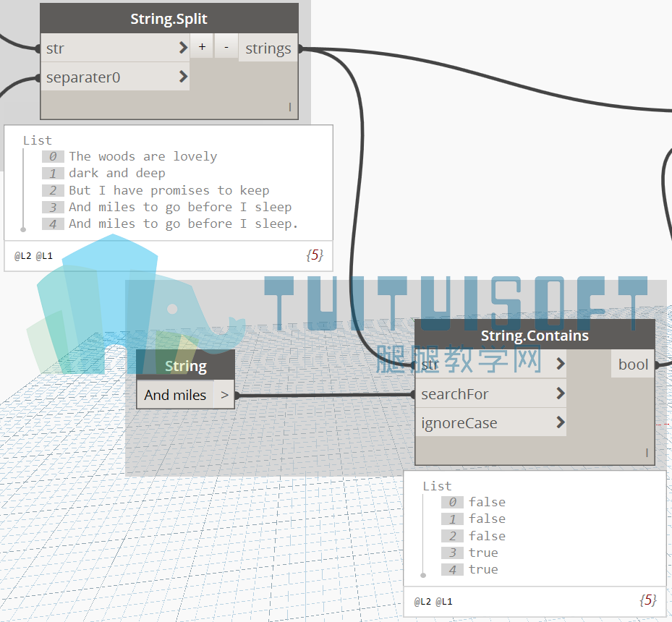Click the String node header
The height and width of the screenshot is (622, 672).
point(186,366)
